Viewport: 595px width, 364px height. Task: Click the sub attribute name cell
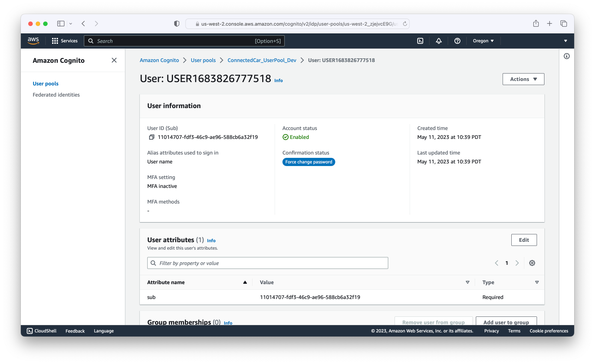click(151, 297)
